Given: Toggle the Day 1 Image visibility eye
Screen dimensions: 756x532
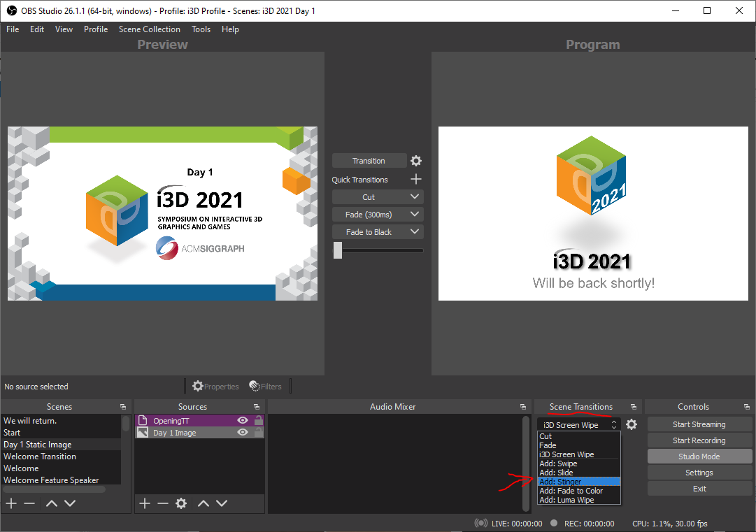Looking at the screenshot, I should [242, 432].
